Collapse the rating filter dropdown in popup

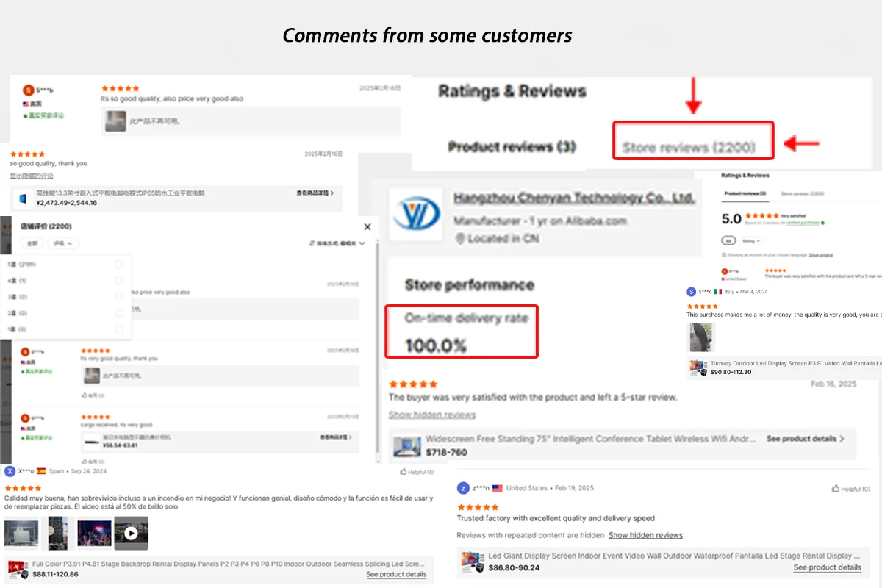pyautogui.click(x=63, y=243)
